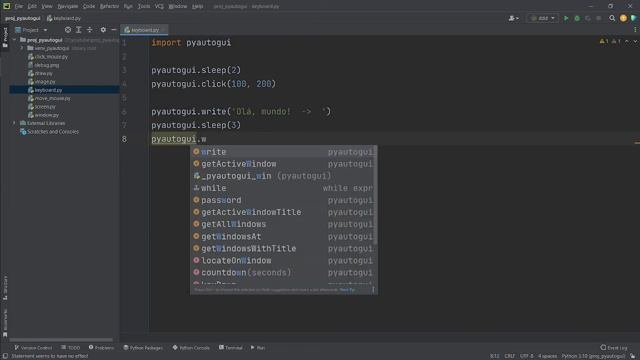
Task: Click Expand All icon in Project panel
Action: (79, 30)
